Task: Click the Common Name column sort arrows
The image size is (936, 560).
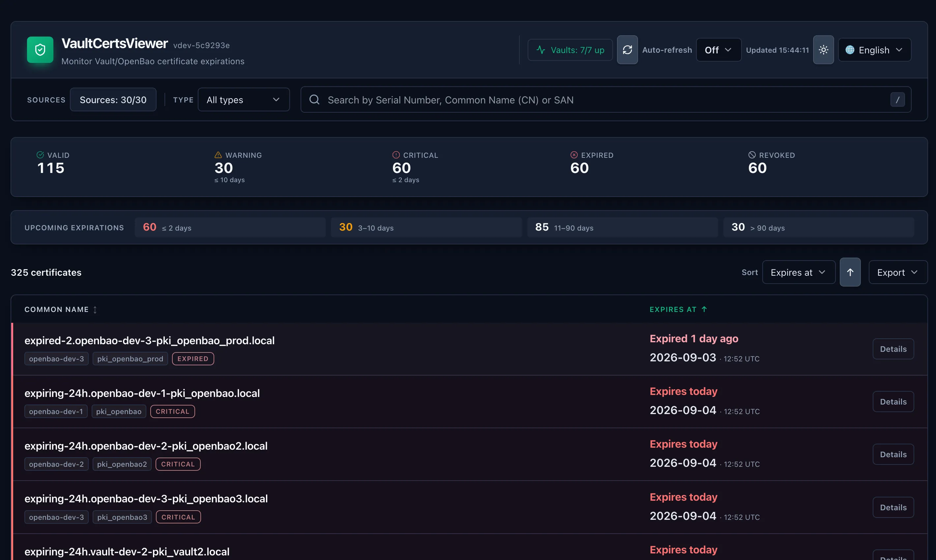Action: click(95, 309)
